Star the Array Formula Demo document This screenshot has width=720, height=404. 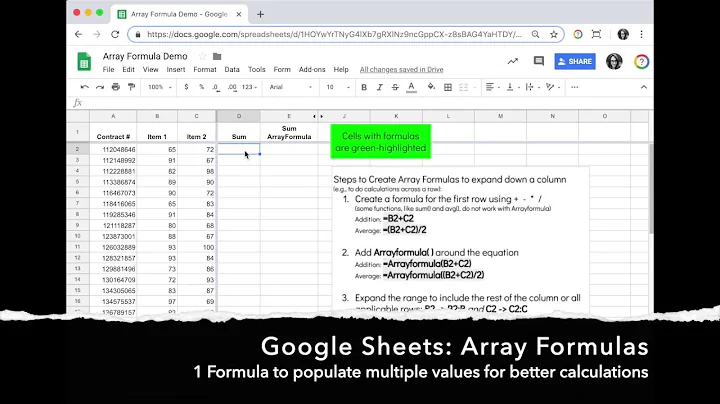click(x=202, y=56)
